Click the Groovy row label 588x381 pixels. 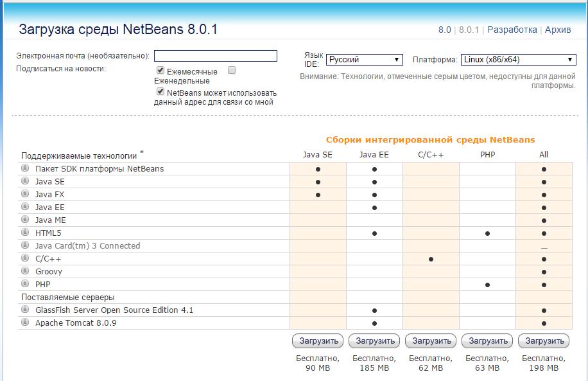pos(49,272)
